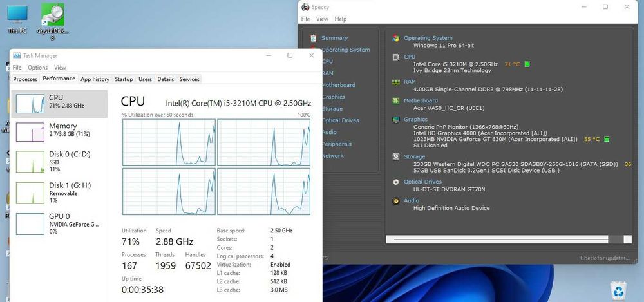This screenshot has height=302, width=644.
Task: Open the File menu in Speccy
Action: pyautogui.click(x=305, y=19)
